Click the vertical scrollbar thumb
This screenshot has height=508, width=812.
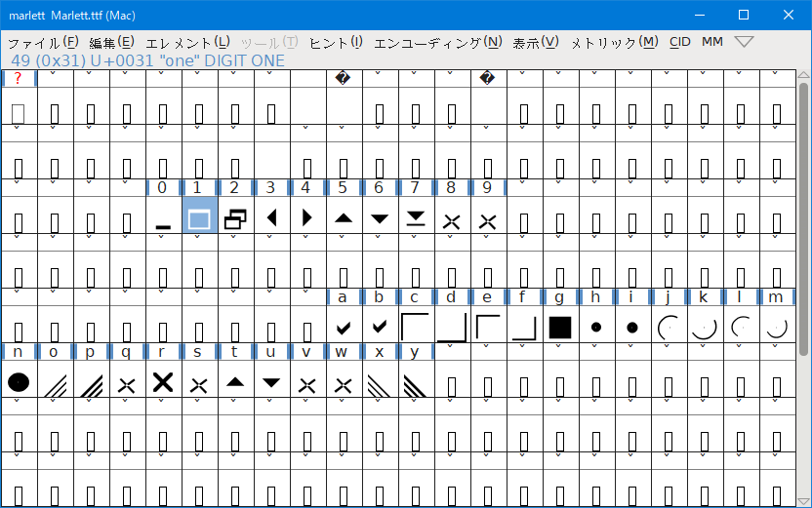[x=804, y=218]
